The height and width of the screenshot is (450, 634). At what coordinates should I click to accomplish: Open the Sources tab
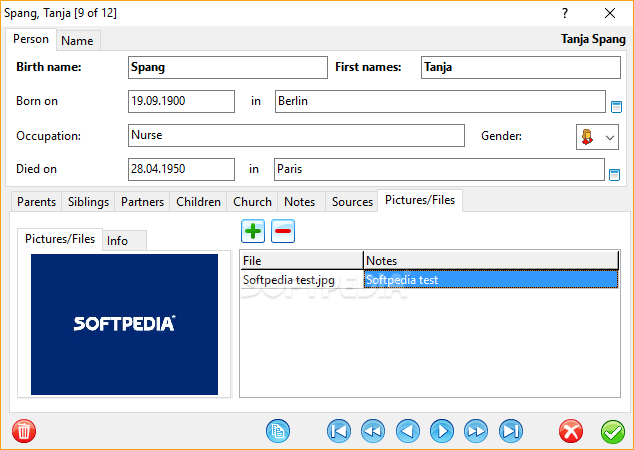(352, 201)
